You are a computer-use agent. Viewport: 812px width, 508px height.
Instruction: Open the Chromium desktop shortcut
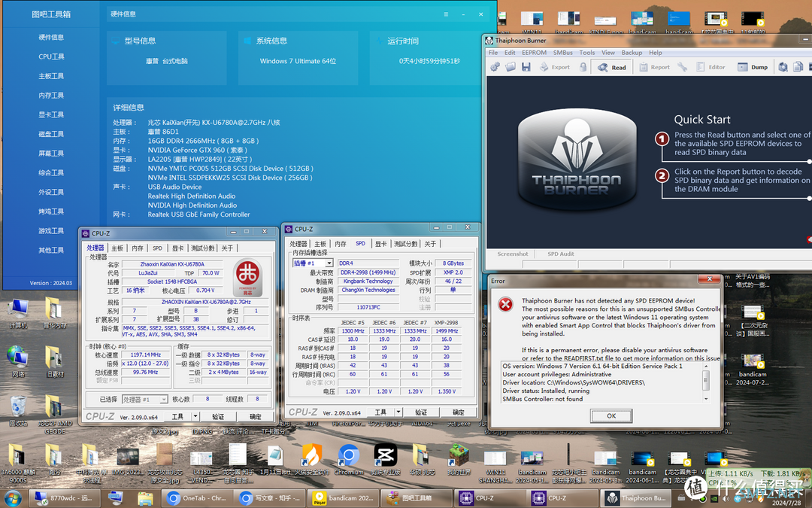coord(349,460)
